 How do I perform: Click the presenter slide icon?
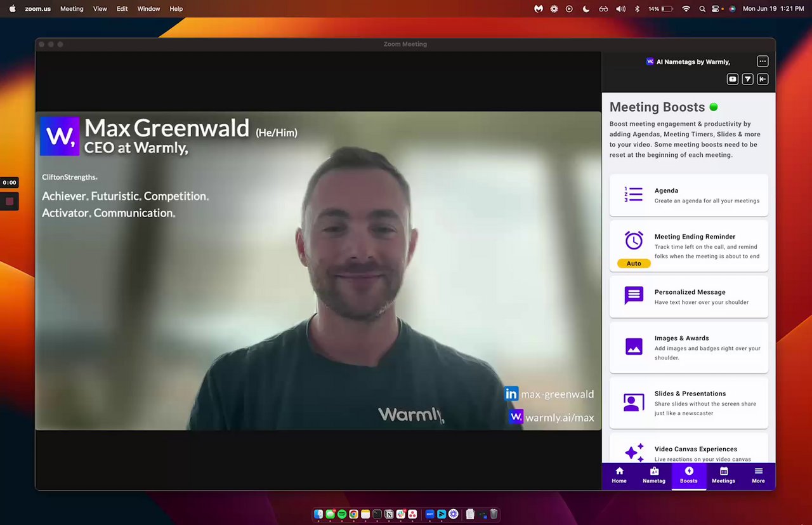click(x=634, y=402)
